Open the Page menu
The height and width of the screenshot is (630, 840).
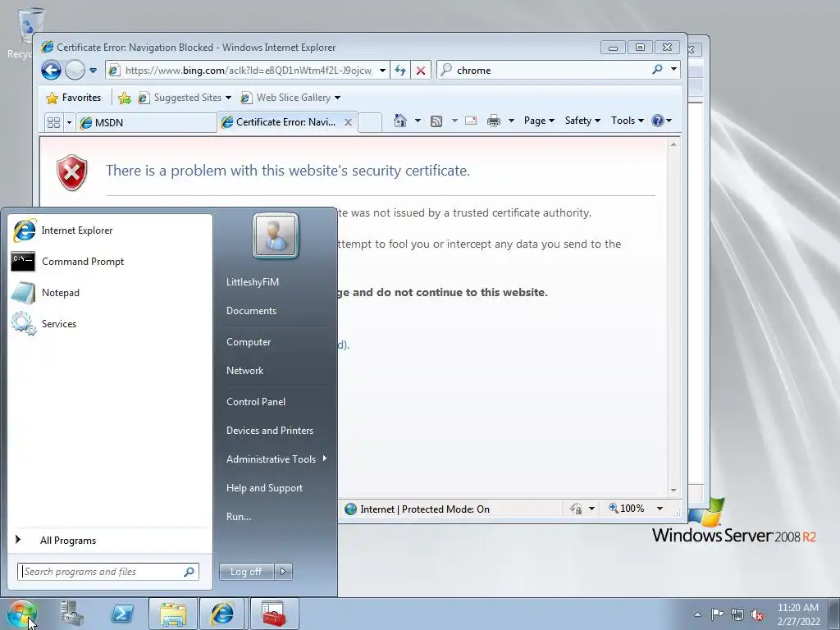click(x=539, y=121)
